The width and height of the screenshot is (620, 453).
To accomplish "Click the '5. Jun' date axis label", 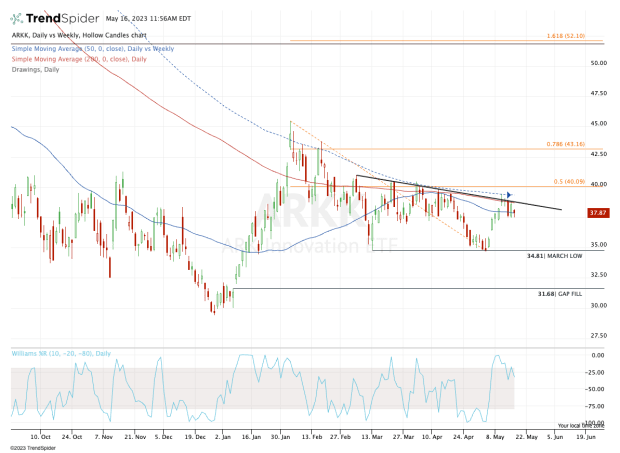I will click(555, 437).
